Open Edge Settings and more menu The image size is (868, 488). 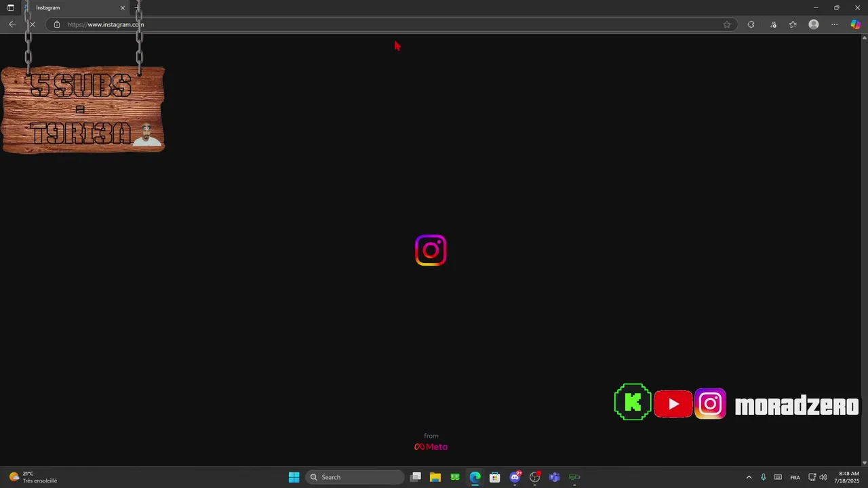click(835, 24)
